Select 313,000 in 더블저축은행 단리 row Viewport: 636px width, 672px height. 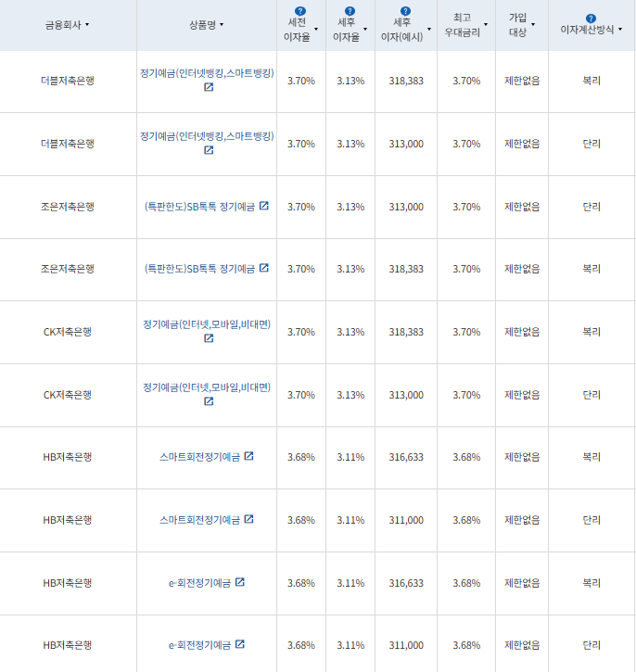pyautogui.click(x=406, y=144)
